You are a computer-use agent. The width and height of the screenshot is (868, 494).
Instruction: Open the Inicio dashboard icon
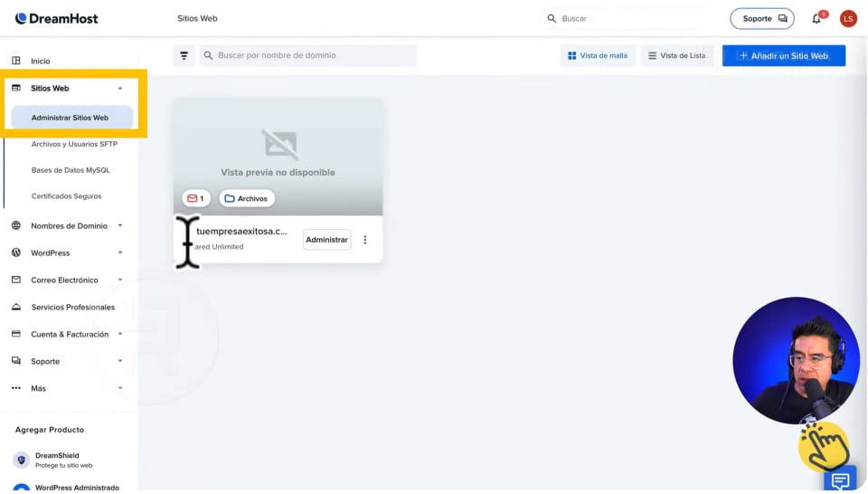point(16,61)
